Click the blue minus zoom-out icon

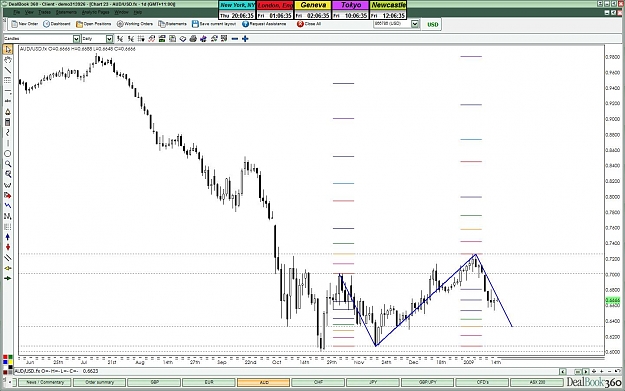pyautogui.click(x=235, y=39)
